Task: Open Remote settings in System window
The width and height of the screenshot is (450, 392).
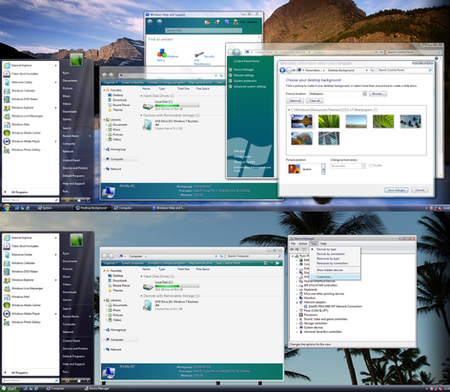Action: 244,75
